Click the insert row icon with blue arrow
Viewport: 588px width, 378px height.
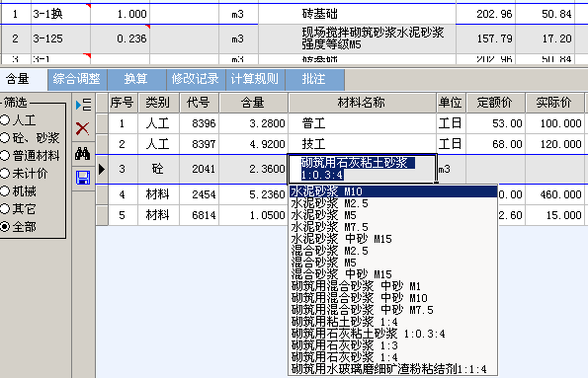pyautogui.click(x=83, y=105)
